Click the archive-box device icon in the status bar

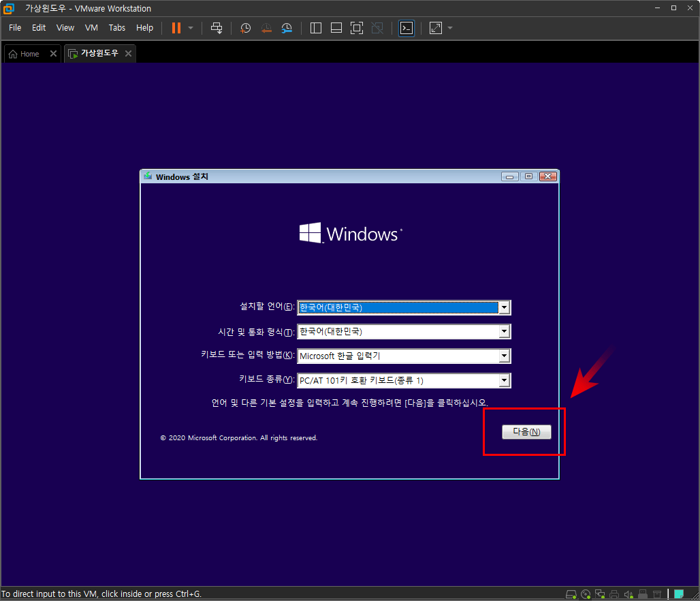(657, 594)
